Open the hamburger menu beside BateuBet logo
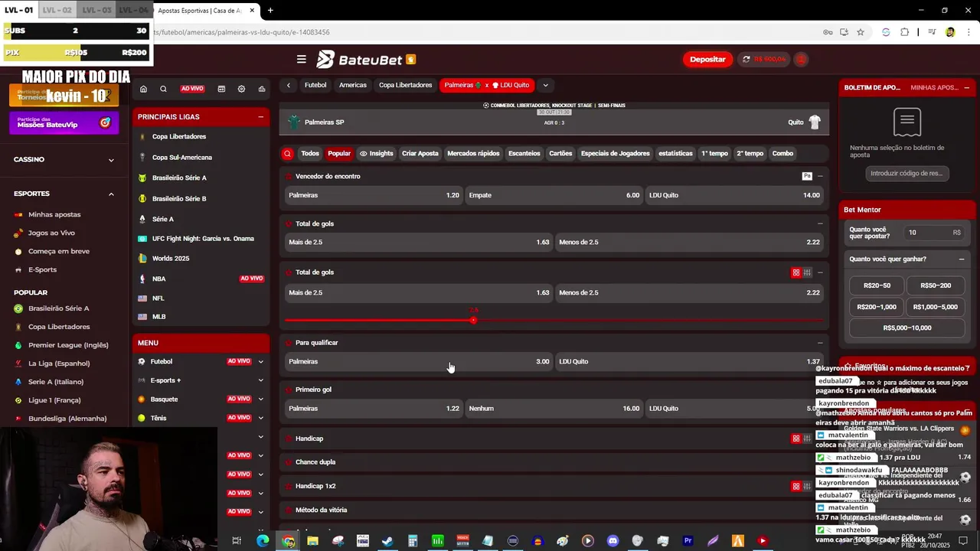The width and height of the screenshot is (980, 551). 302,59
